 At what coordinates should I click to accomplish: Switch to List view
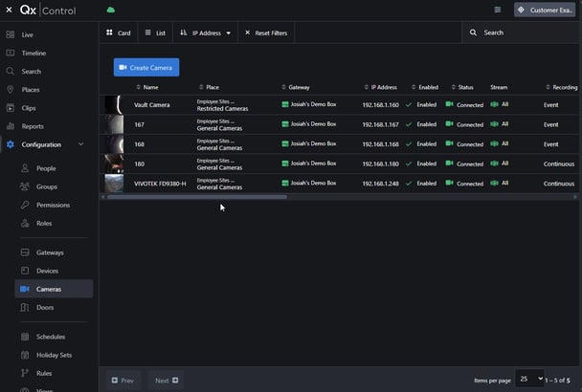[x=155, y=33]
